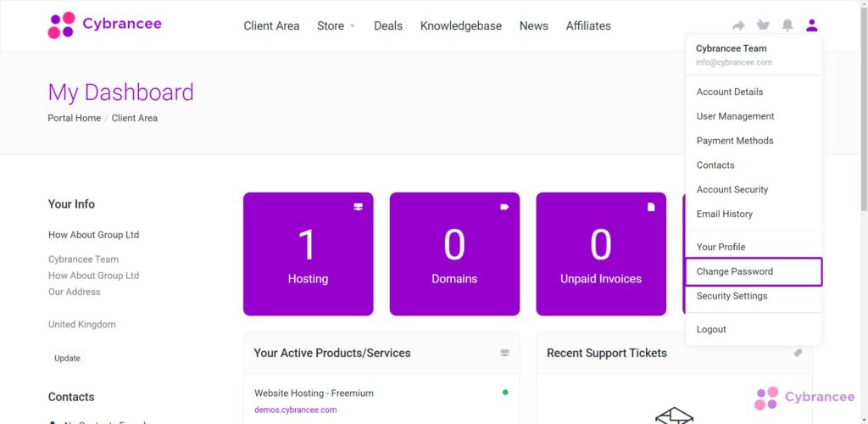Click the server icon on Hosting tile
This screenshot has height=424, width=868.
[x=359, y=207]
